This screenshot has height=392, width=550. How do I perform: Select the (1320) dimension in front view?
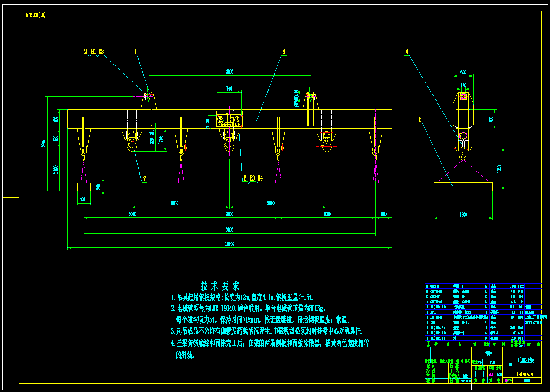tap(56, 169)
